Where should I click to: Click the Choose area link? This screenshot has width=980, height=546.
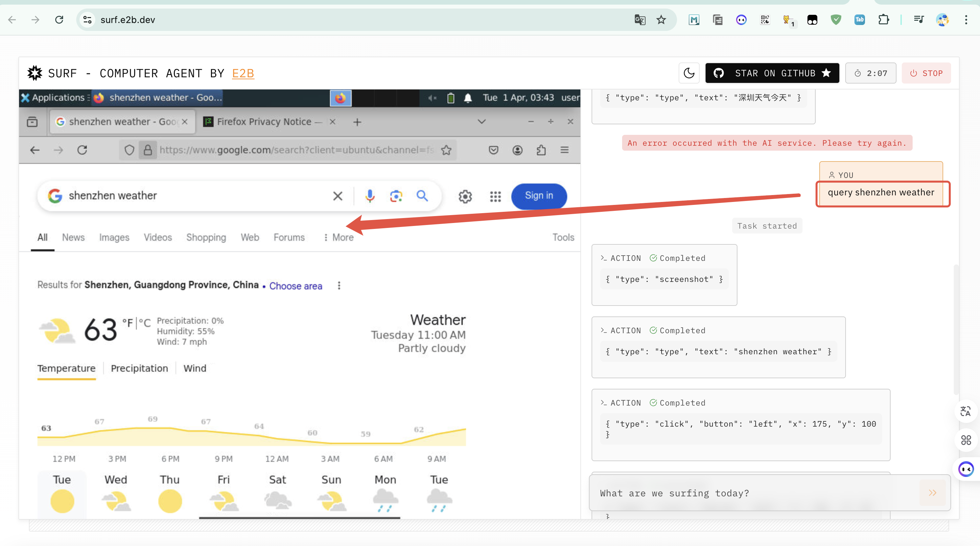295,285
